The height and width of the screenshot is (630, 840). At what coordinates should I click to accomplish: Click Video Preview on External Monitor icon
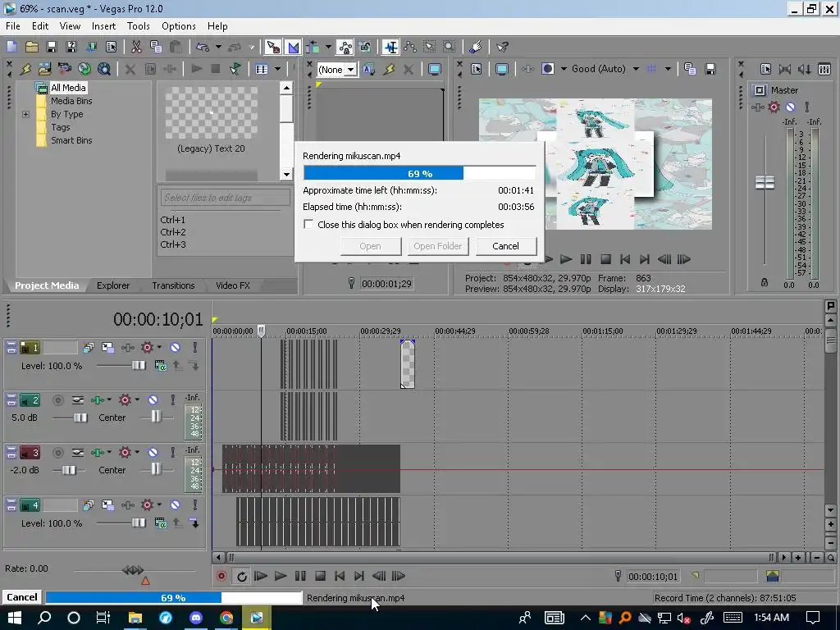[501, 69]
